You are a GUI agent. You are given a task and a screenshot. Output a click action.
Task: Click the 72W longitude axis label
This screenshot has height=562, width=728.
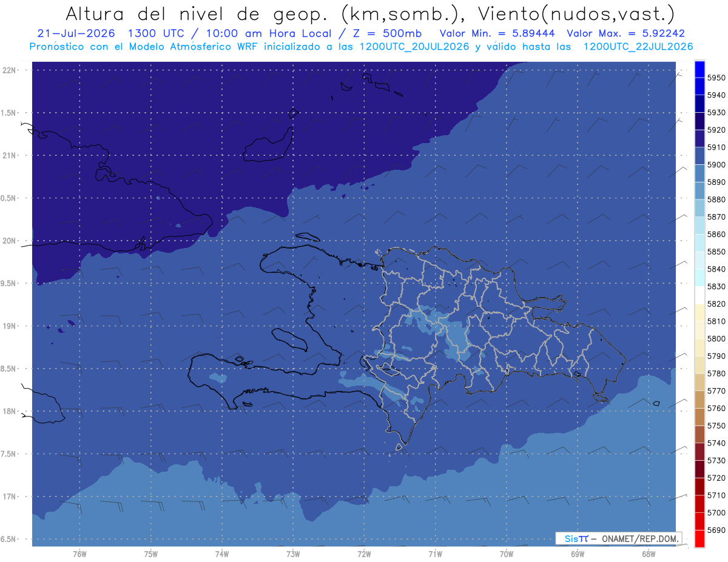(364, 554)
